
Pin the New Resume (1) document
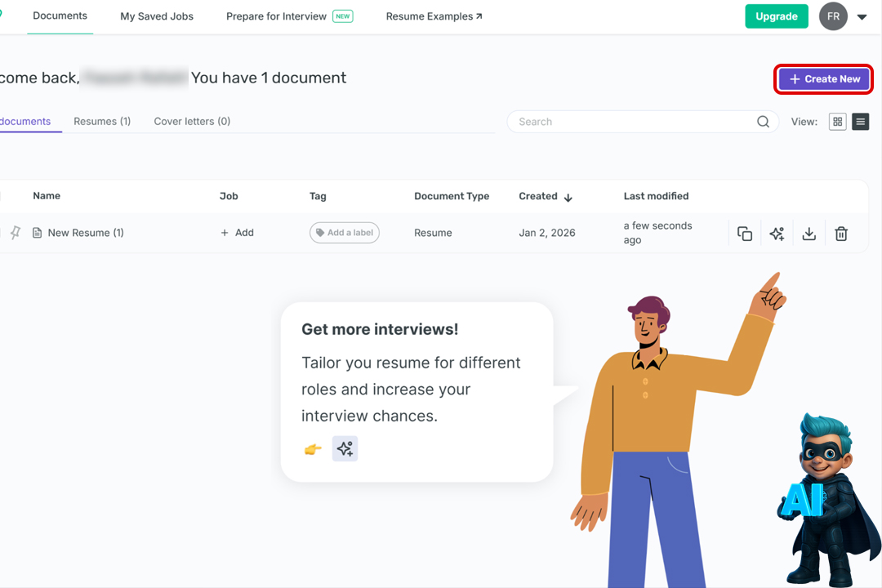click(16, 233)
